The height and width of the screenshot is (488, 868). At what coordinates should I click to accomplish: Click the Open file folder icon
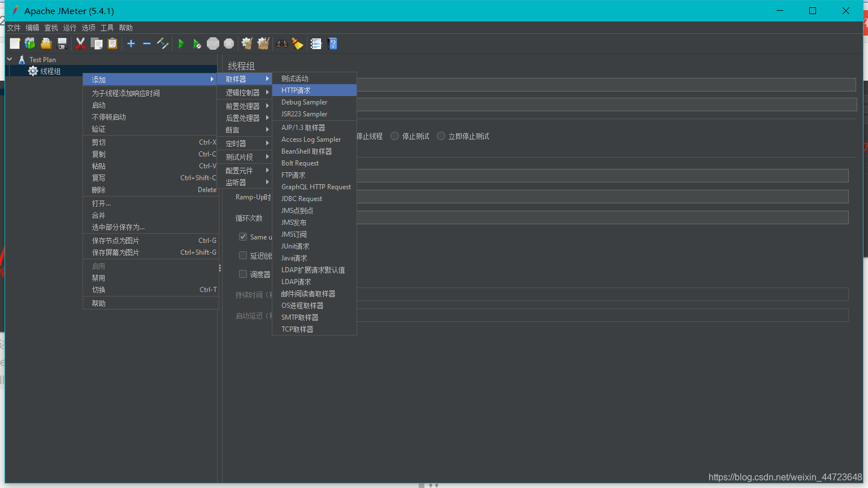(46, 43)
